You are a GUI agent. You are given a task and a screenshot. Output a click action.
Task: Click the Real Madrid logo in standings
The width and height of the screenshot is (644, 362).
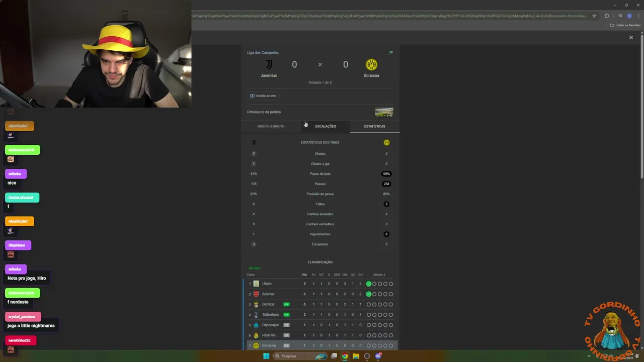(x=256, y=335)
